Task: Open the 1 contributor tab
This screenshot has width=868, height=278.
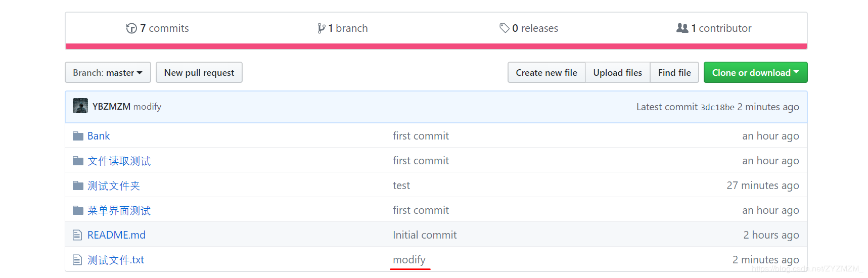Action: pyautogui.click(x=714, y=28)
